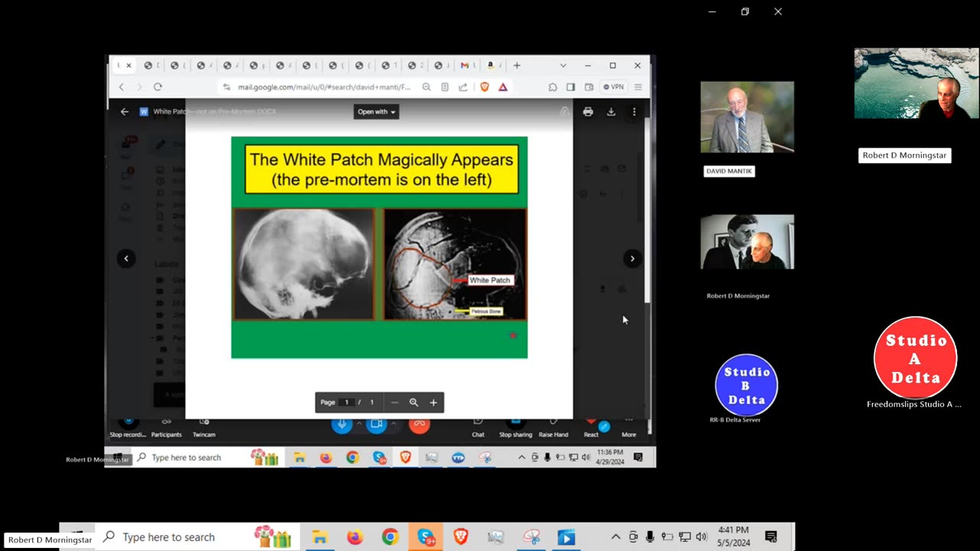Click the outer taskbar 'Type here to search' box

(x=196, y=537)
